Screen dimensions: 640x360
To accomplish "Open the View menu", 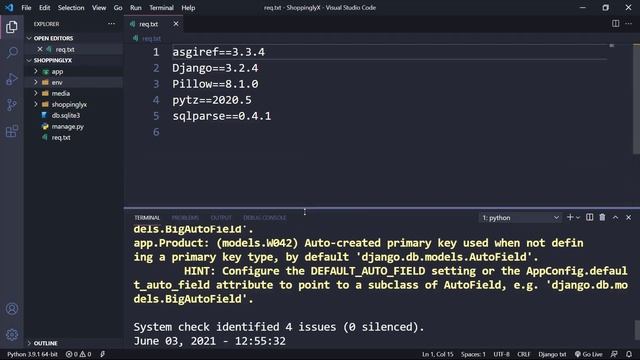I will [x=99, y=8].
